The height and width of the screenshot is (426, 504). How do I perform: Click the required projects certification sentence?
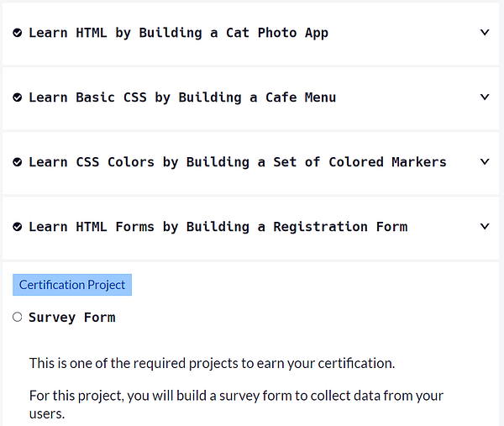click(212, 364)
